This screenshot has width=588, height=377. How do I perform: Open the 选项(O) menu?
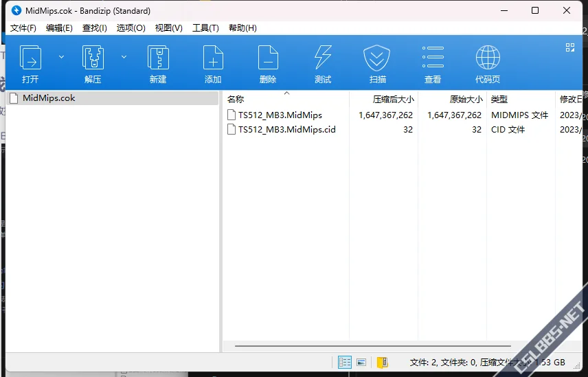(131, 28)
